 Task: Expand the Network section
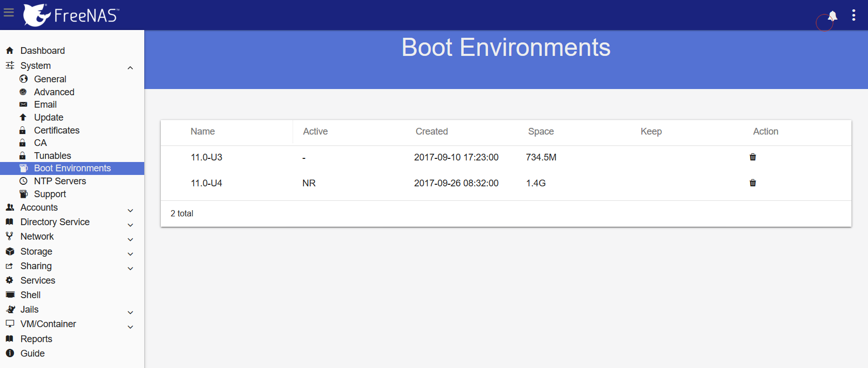click(x=130, y=239)
